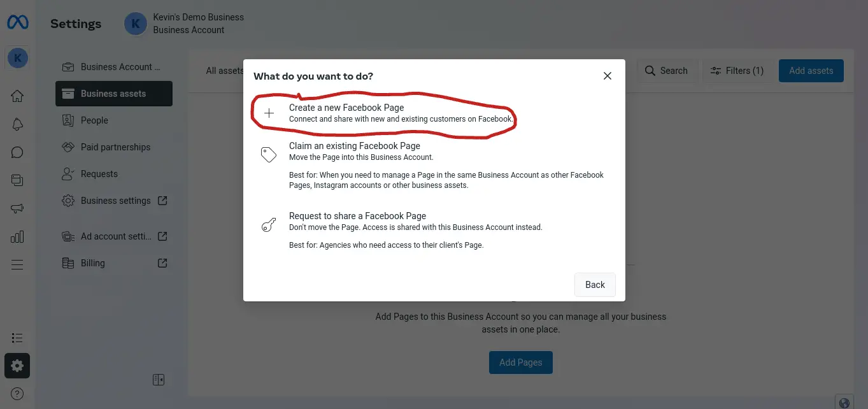868x409 pixels.
Task: Close the What do you want to do dialog
Action: pos(608,76)
